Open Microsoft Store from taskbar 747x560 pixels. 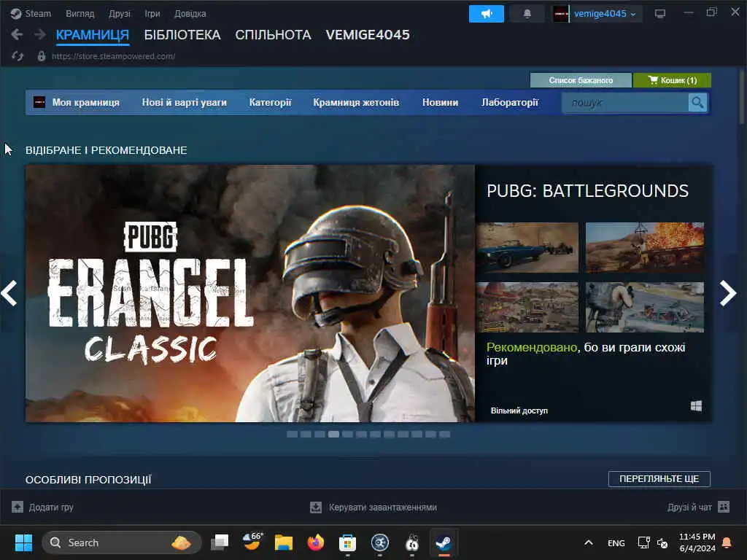pyautogui.click(x=347, y=542)
